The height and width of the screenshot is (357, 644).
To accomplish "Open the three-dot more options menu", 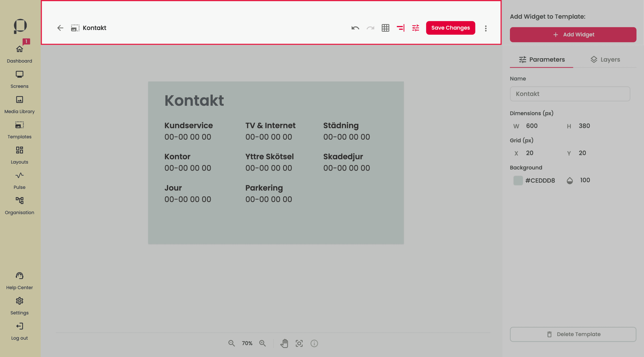I will pos(486,28).
